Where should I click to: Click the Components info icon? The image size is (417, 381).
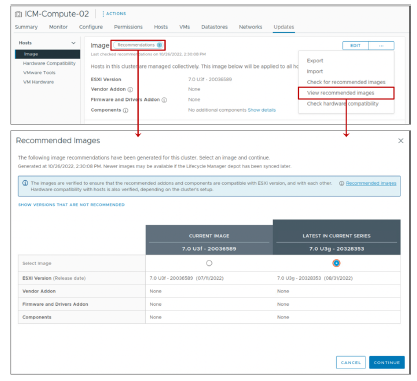pyautogui.click(x=126, y=110)
